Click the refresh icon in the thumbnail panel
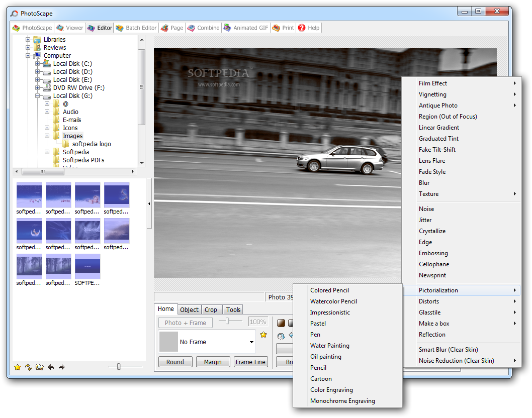This screenshot has height=418, width=532. coord(29,367)
